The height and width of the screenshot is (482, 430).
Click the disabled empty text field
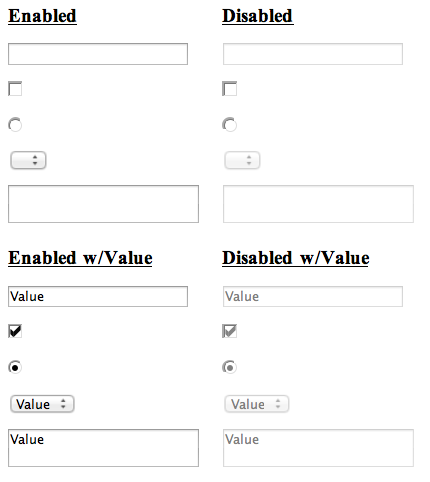313,54
